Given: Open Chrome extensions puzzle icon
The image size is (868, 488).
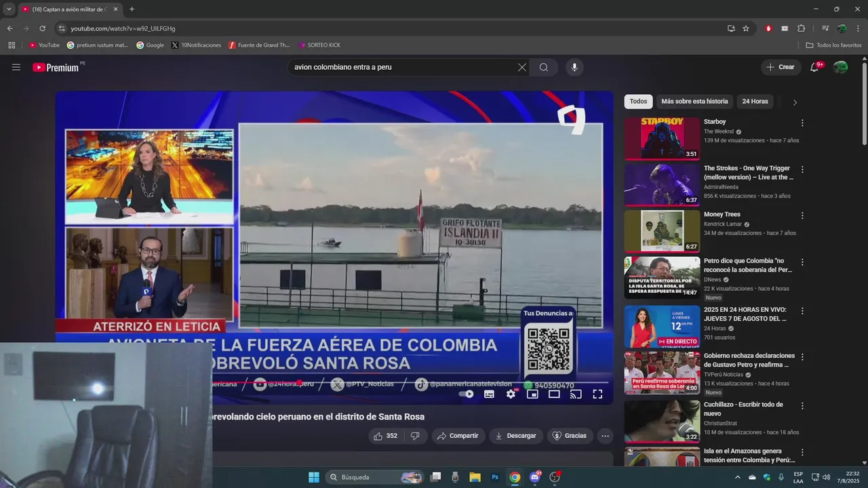Looking at the screenshot, I should click(x=801, y=28).
